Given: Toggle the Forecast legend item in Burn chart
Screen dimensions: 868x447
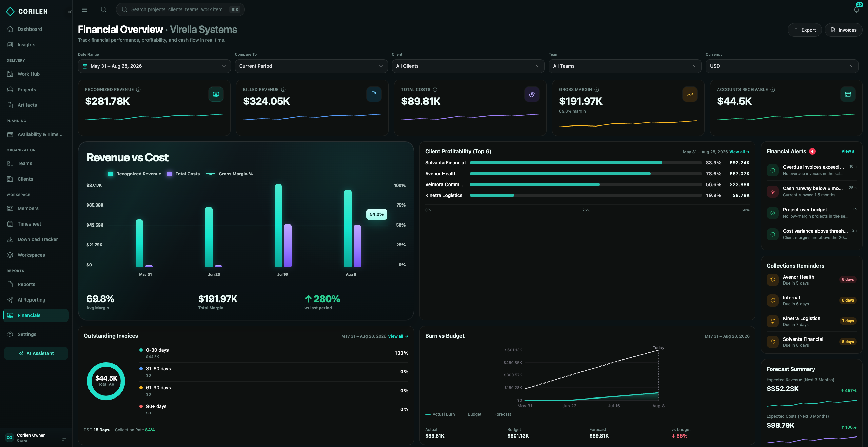Looking at the screenshot, I should pos(499,414).
